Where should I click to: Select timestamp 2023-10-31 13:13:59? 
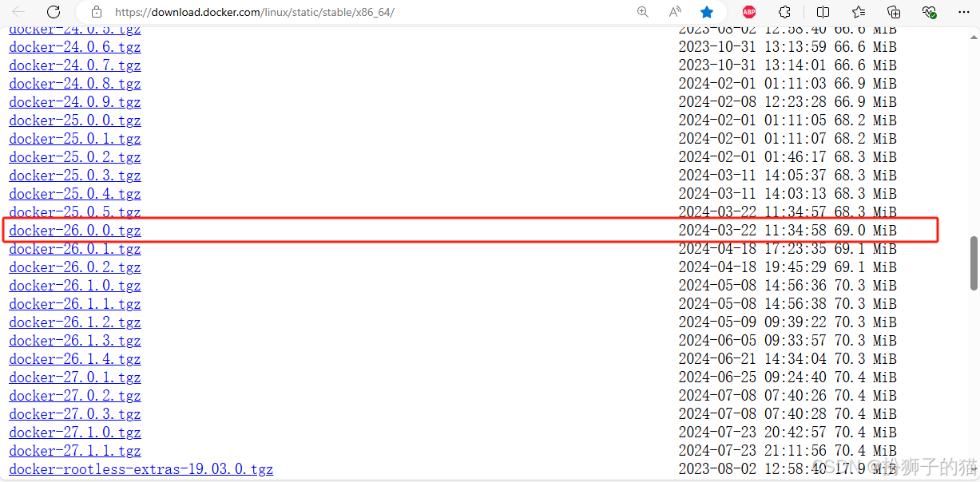pyautogui.click(x=753, y=47)
